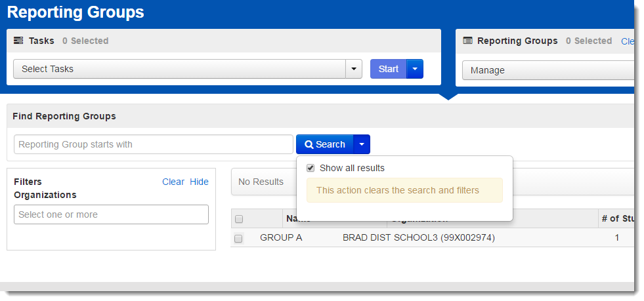Expand the Start button dropdown arrow
The width and height of the screenshot is (644, 301).
point(415,69)
